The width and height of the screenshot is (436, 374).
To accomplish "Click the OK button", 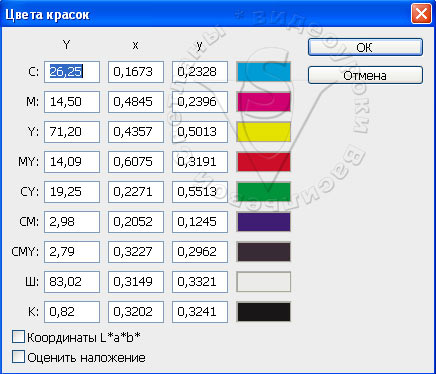I will click(x=365, y=47).
